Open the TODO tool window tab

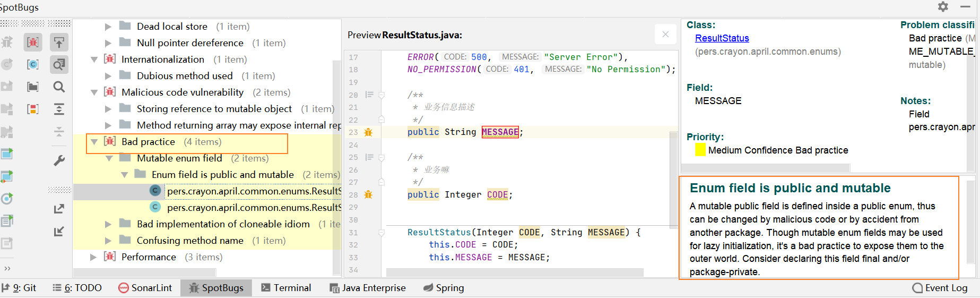[x=77, y=288]
